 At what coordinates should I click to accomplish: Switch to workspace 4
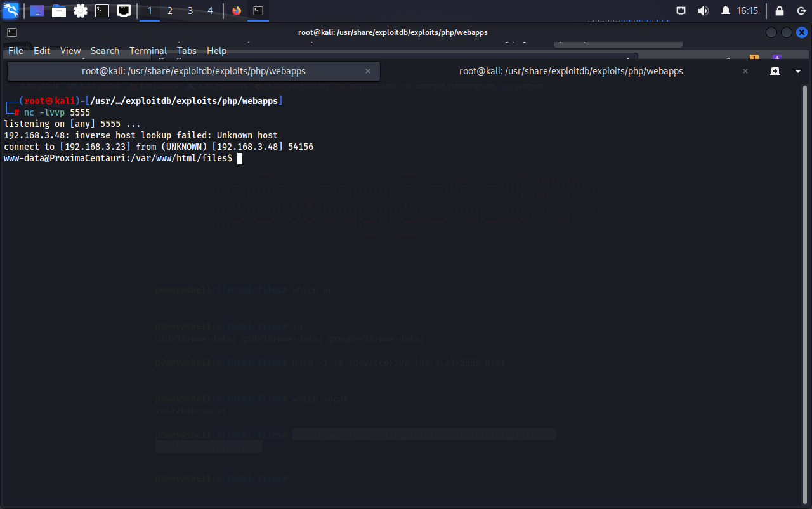click(210, 11)
